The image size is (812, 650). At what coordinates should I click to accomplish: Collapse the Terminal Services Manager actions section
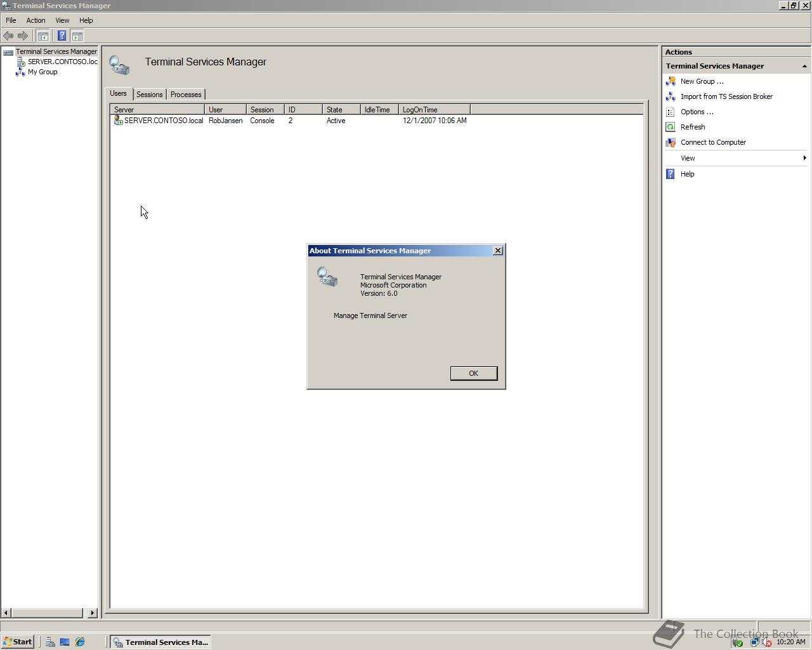804,66
